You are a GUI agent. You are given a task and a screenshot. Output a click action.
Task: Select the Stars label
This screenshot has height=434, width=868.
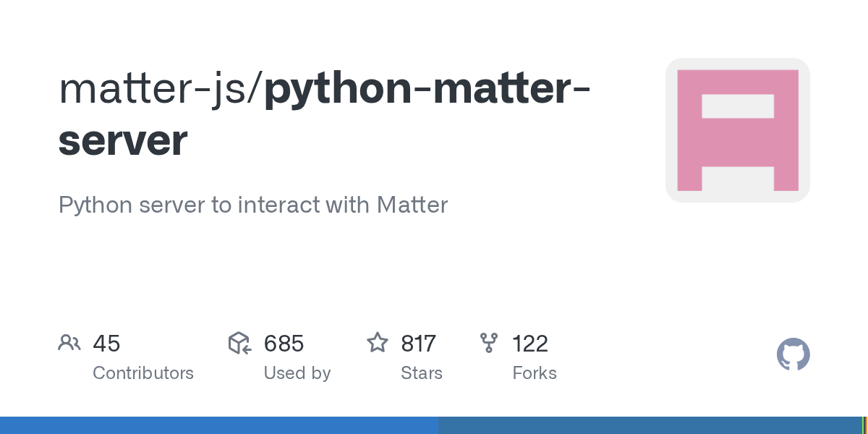click(x=421, y=373)
